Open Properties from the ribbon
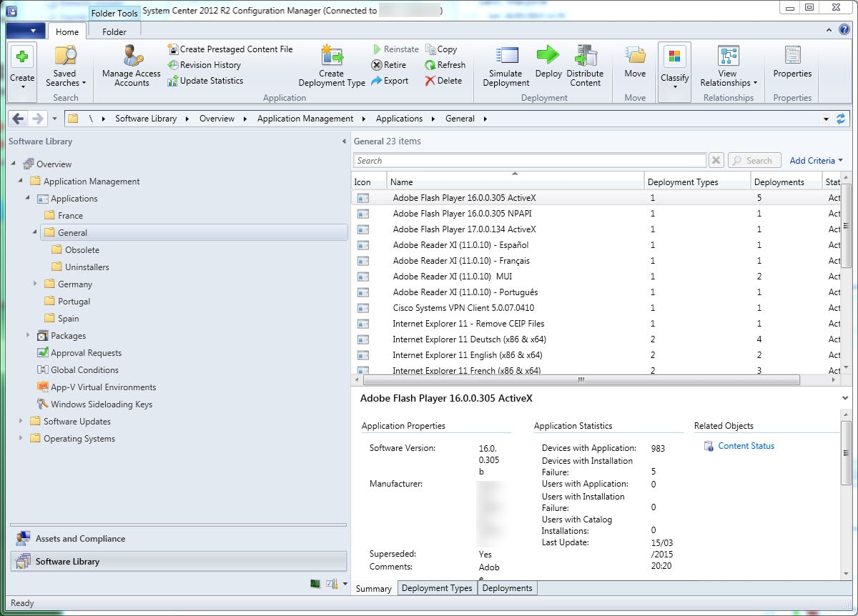 (x=792, y=62)
